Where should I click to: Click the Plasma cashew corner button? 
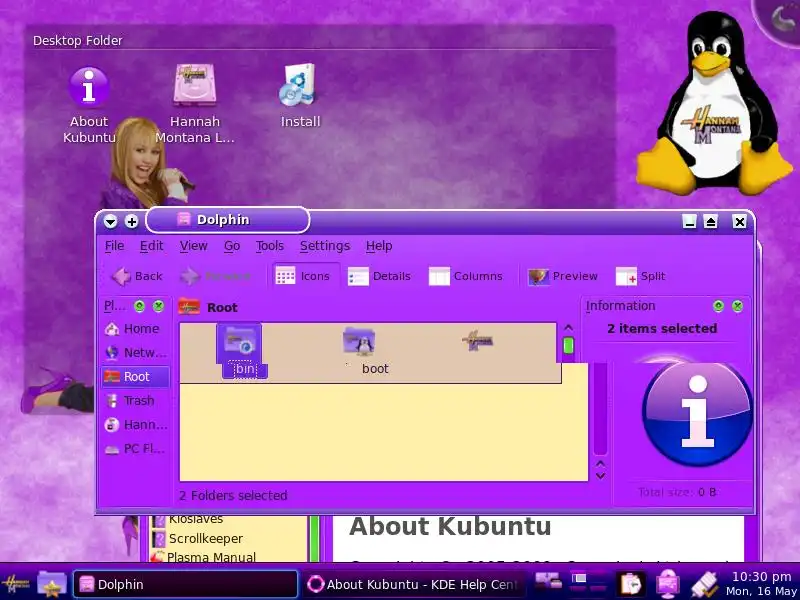[780, 19]
